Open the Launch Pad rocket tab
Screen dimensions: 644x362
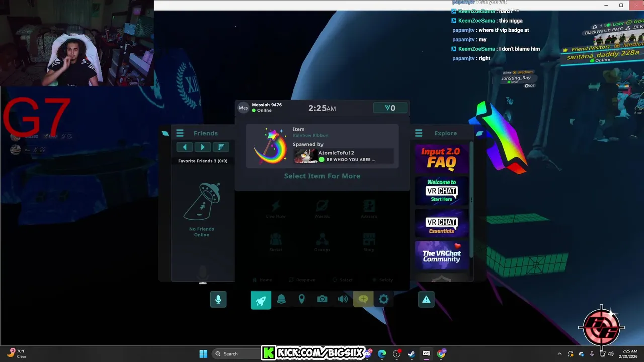tap(261, 300)
